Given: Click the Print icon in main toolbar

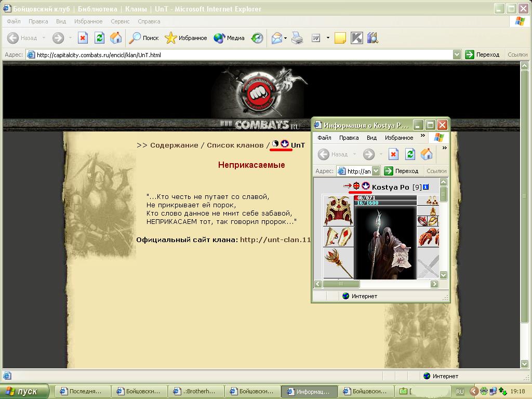Looking at the screenshot, I should (x=298, y=38).
